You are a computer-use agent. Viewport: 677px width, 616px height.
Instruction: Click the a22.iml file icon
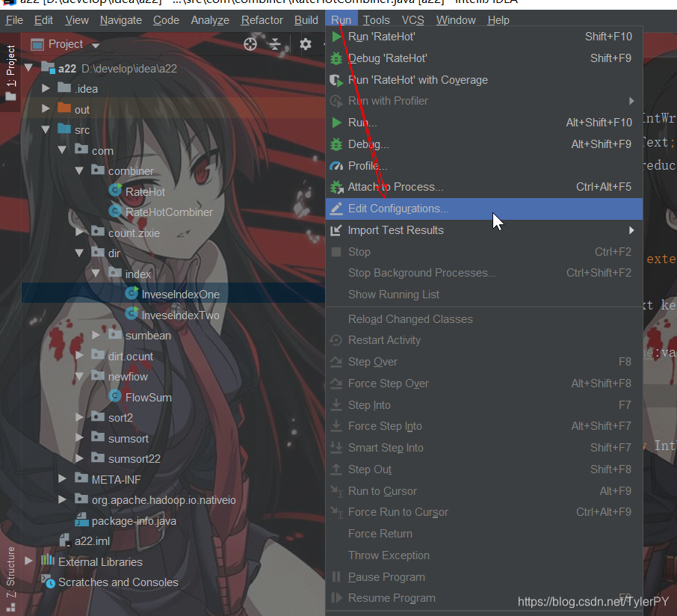[64, 540]
